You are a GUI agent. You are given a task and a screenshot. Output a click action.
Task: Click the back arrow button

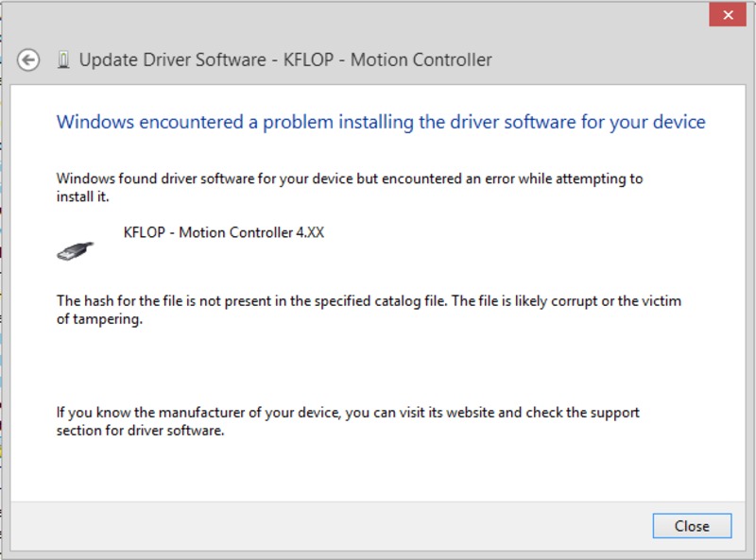pos(29,60)
